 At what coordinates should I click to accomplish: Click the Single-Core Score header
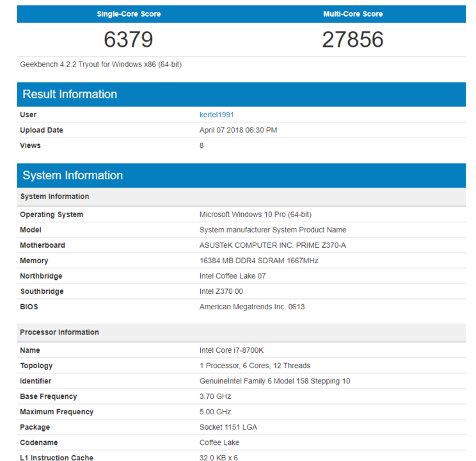pos(129,14)
